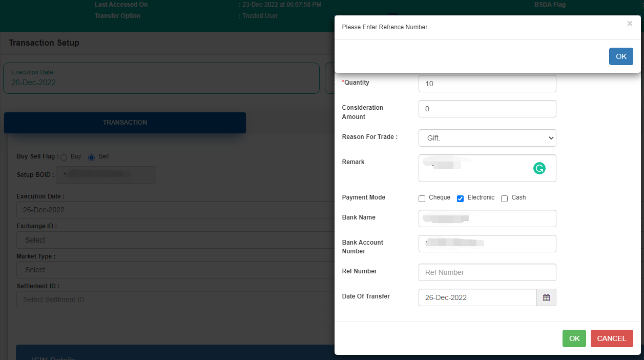Click the Settlement ID selection field
The width and height of the screenshot is (644, 360).
175,299
